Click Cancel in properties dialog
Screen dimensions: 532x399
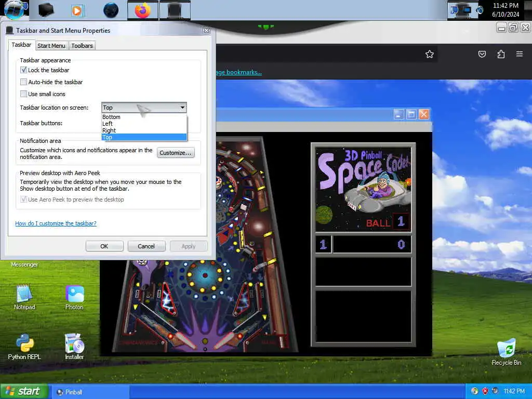tap(146, 246)
